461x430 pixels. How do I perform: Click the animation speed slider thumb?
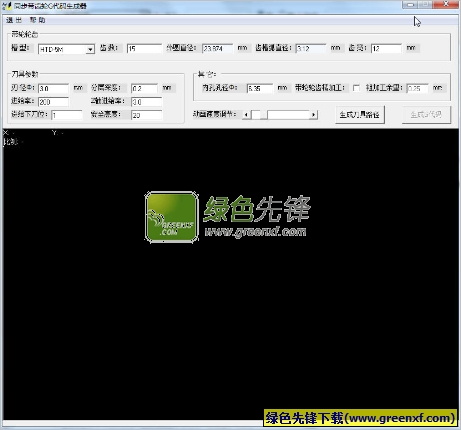pyautogui.click(x=263, y=115)
